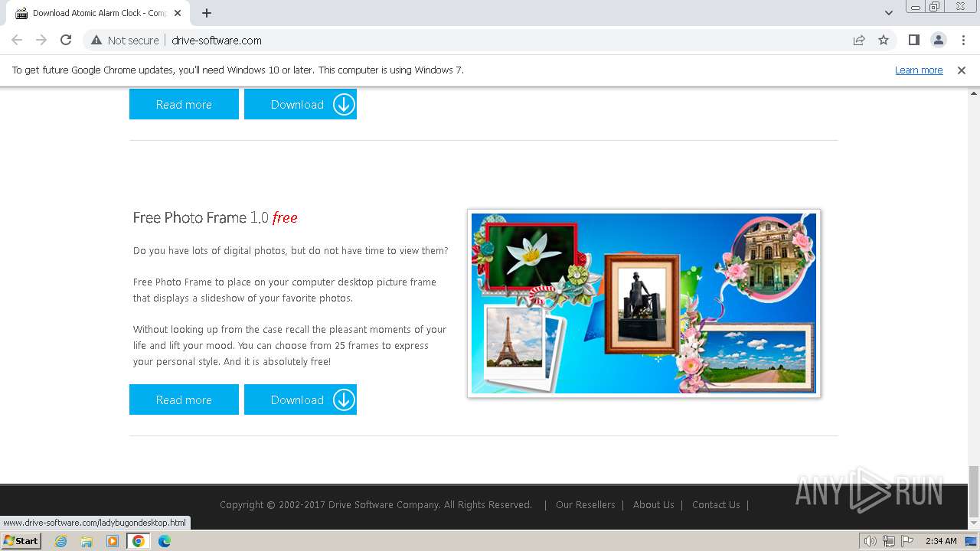This screenshot has width=980, height=551.
Task: Click the 2:34 AM system clock
Action: [941, 541]
